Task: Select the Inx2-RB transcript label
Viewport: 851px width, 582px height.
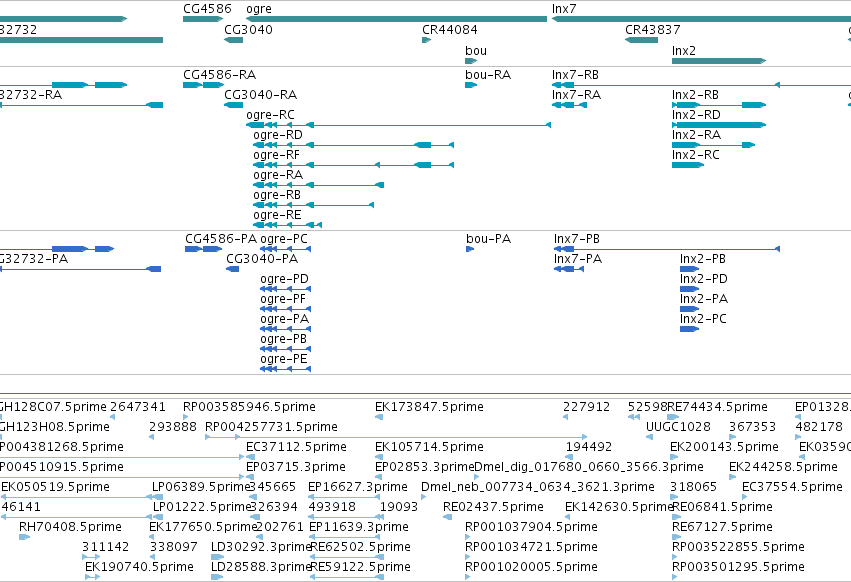Action: click(x=695, y=94)
